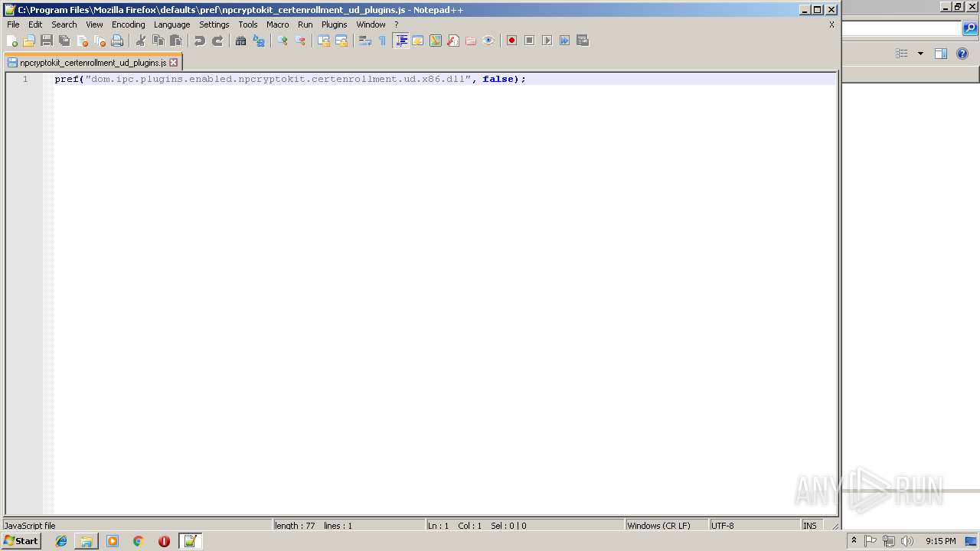Click the X close-document button in menu bar
This screenshot has height=551, width=980.
(831, 24)
